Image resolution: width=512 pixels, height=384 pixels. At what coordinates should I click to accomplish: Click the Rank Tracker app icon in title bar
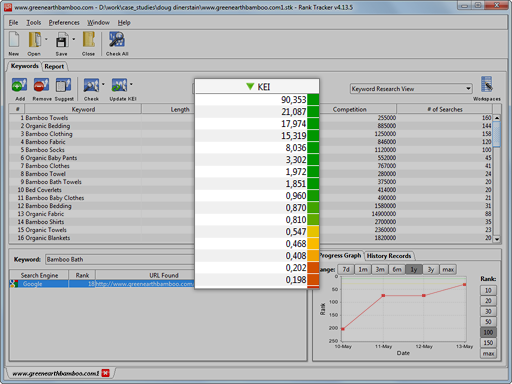pyautogui.click(x=8, y=7)
